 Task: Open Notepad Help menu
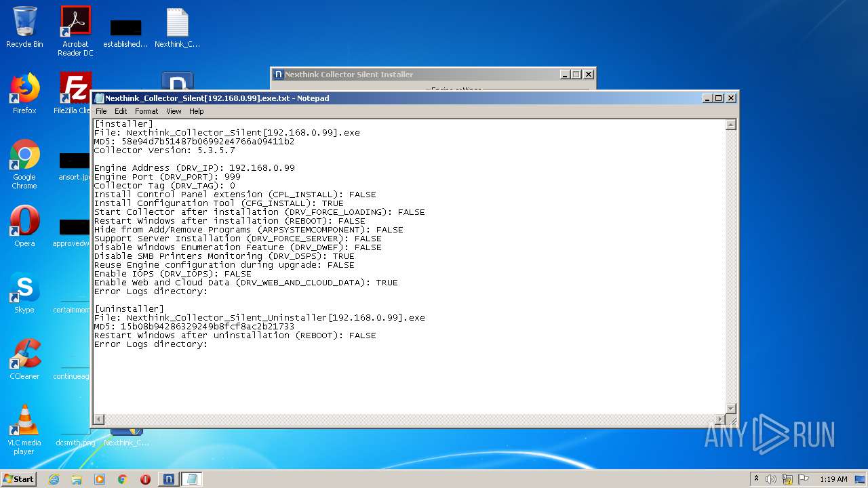tap(197, 111)
